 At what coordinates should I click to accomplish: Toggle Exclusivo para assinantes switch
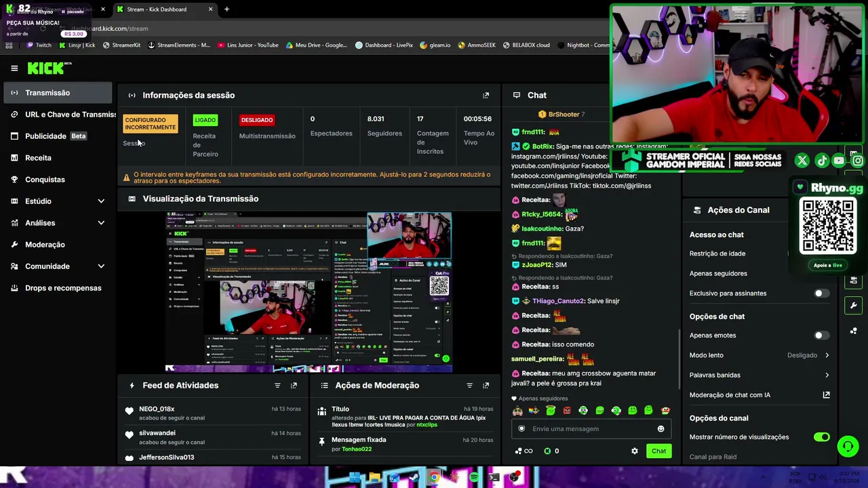pyautogui.click(x=821, y=293)
